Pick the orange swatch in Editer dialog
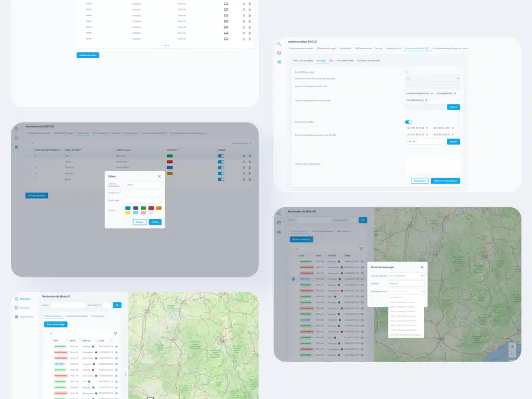The image size is (532, 399). coord(159,208)
